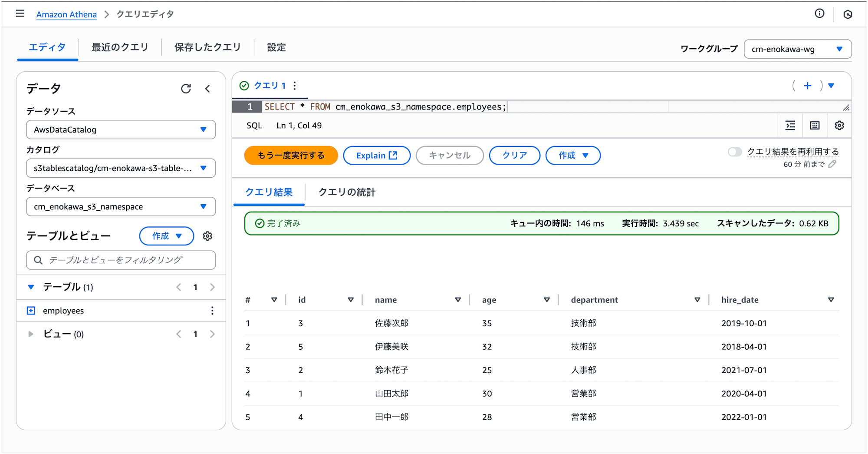This screenshot has width=868, height=454.
Task: Sort by the hire_date column
Action: point(831,300)
